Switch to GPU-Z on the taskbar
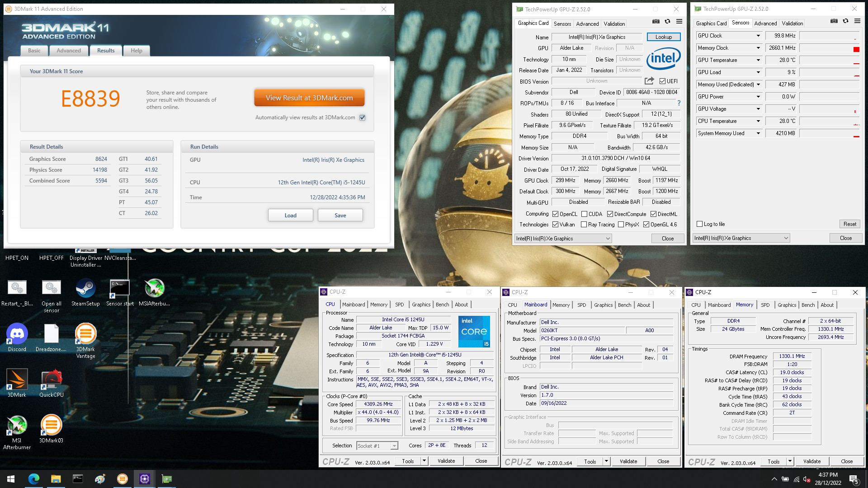The image size is (868, 488). pos(167,479)
